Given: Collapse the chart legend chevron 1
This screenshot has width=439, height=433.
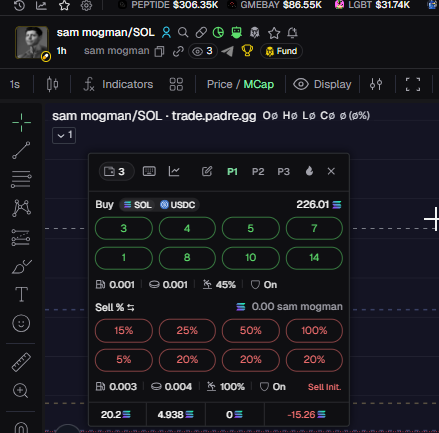Looking at the screenshot, I should (64, 135).
